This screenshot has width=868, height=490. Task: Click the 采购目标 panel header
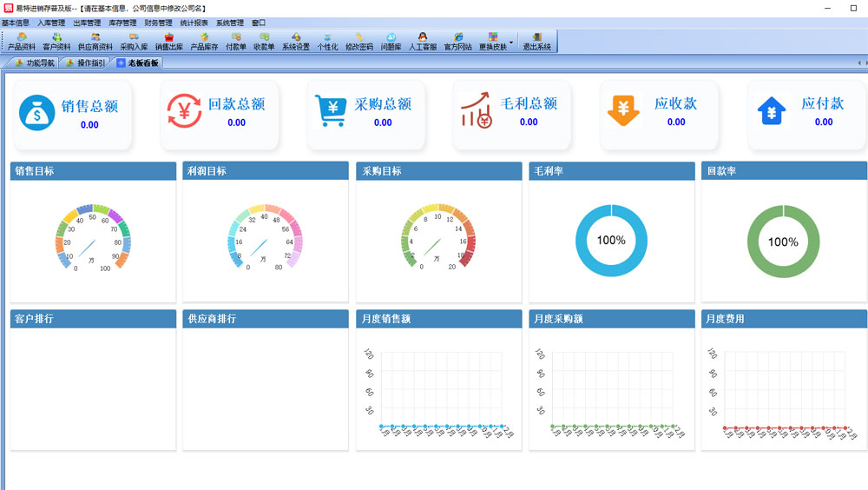(x=439, y=171)
